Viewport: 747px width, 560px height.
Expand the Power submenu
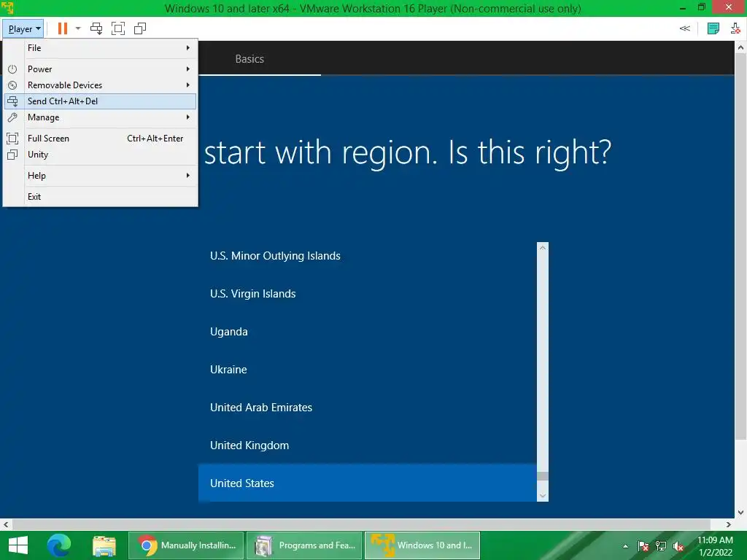tap(101, 69)
